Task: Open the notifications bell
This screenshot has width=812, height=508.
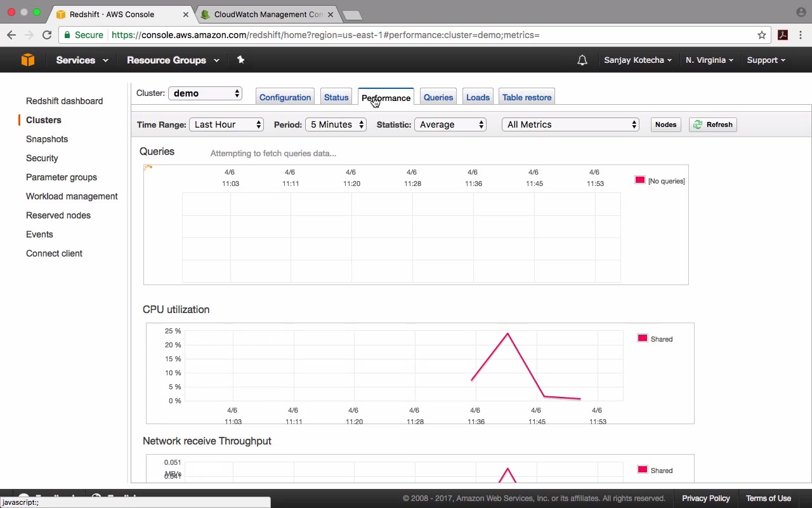Action: 582,60
